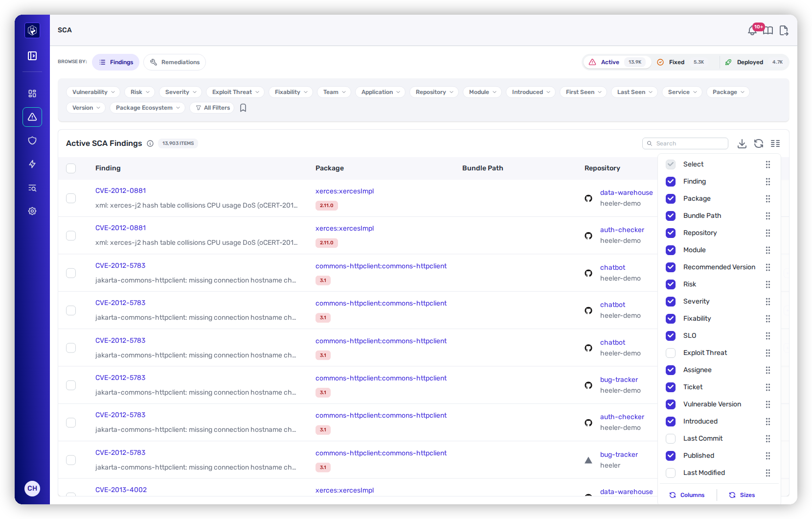The image size is (812, 519).
Task: Reset Columns in column chooser
Action: pyautogui.click(x=687, y=495)
